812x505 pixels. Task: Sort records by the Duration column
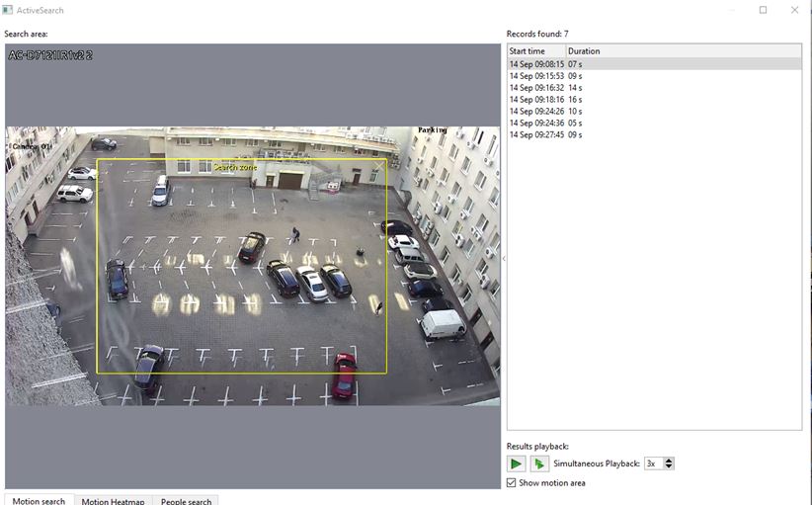[x=593, y=50]
